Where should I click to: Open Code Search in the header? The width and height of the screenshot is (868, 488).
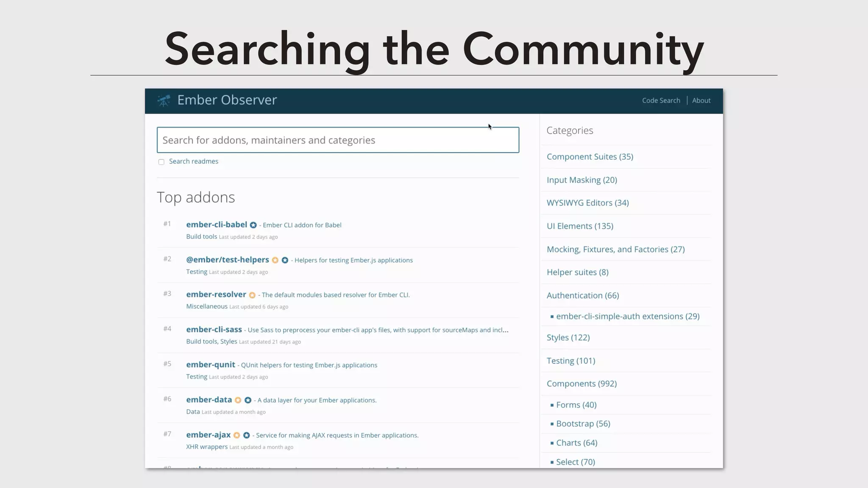point(661,100)
